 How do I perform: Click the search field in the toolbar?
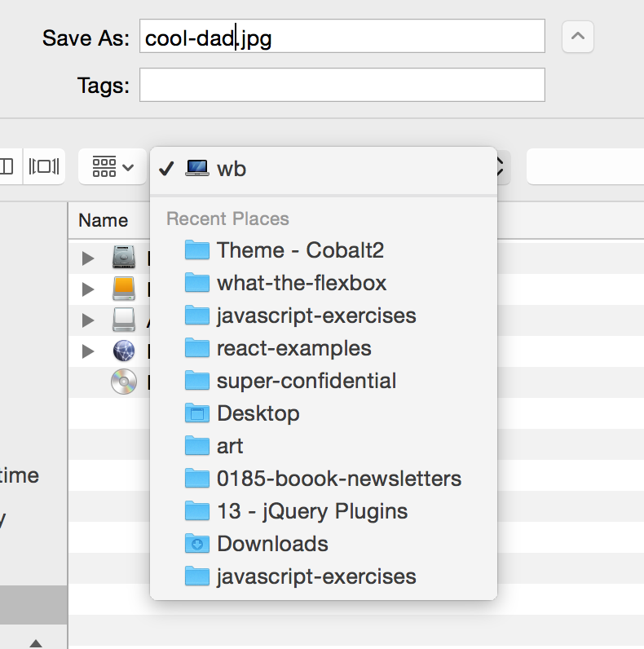coord(585,167)
